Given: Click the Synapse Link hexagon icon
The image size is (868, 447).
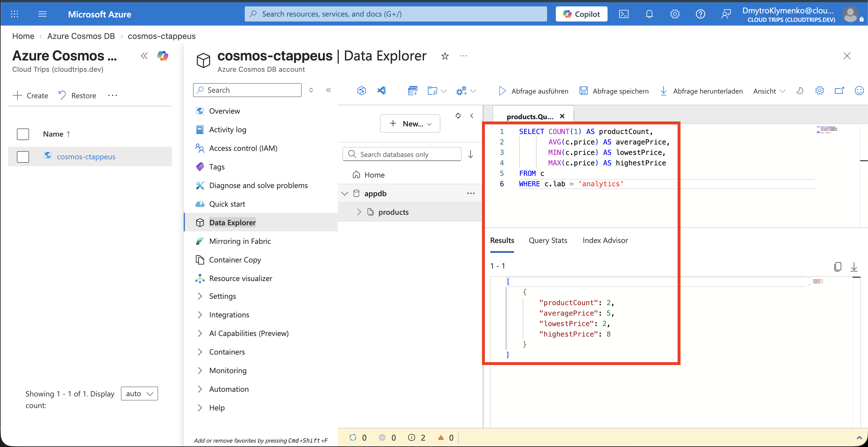Looking at the screenshot, I should pyautogui.click(x=362, y=91).
